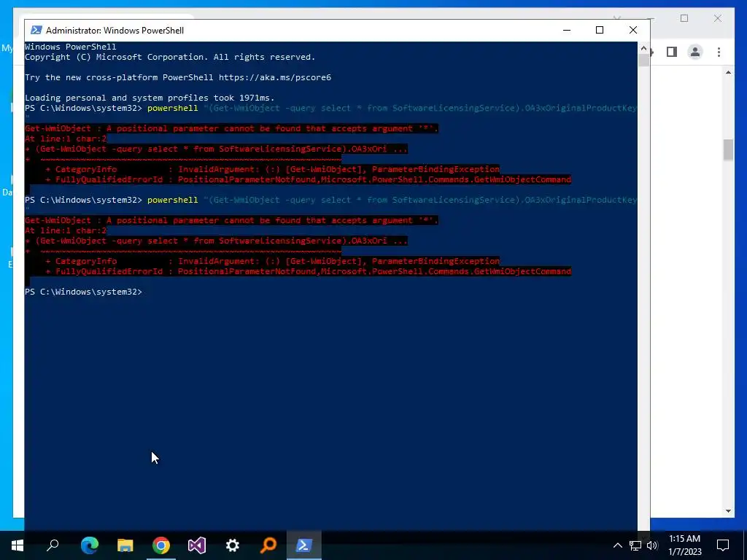This screenshot has height=560, width=747.
Task: Click the PowerShell icon in the title bar
Action: point(36,30)
